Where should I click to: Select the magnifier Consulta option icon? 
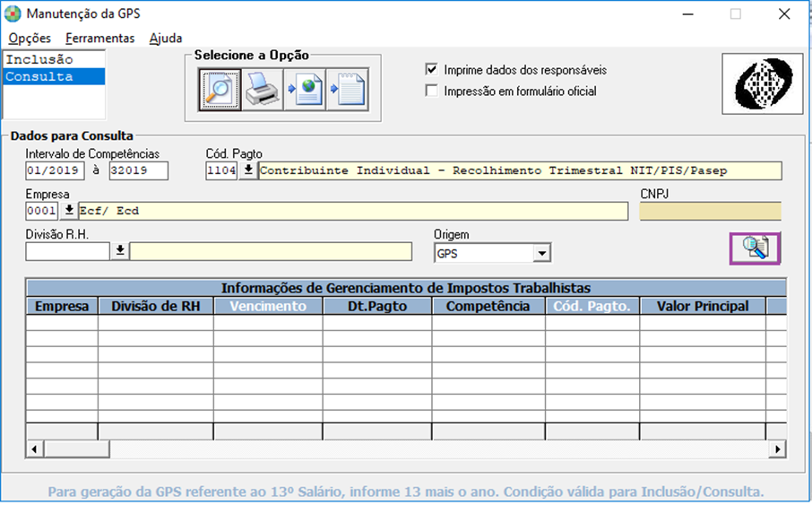(x=220, y=90)
